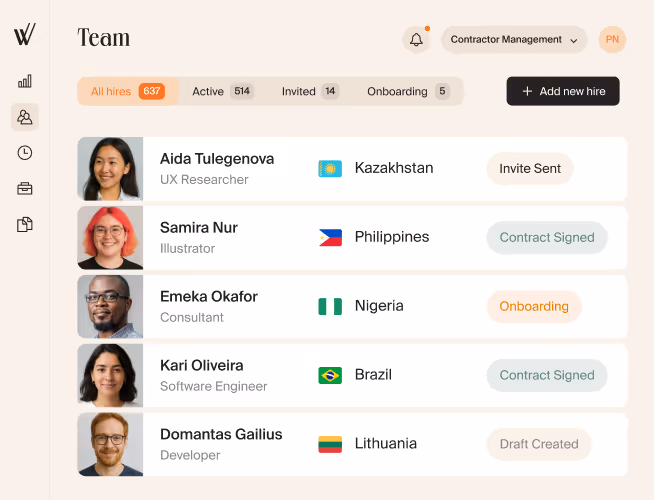Open the clock time tracking icon
Screen dimensions: 654x500
point(25,153)
